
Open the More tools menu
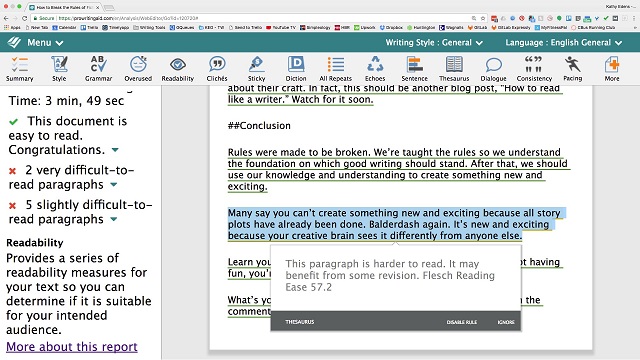pos(612,69)
